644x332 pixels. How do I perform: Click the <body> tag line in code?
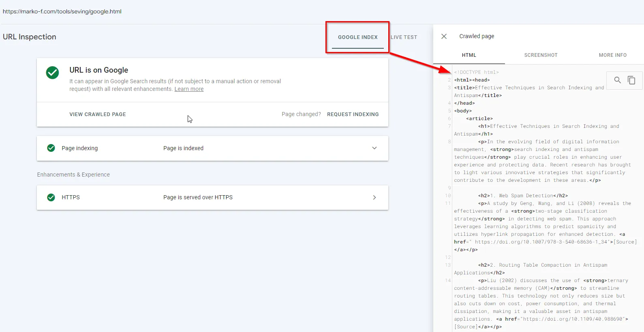point(463,111)
